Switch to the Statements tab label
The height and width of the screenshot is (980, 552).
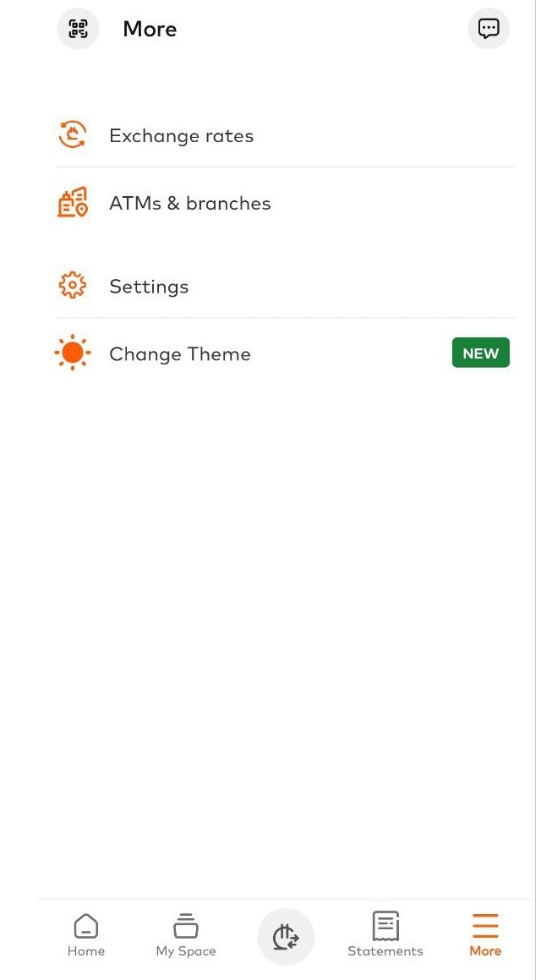click(385, 951)
